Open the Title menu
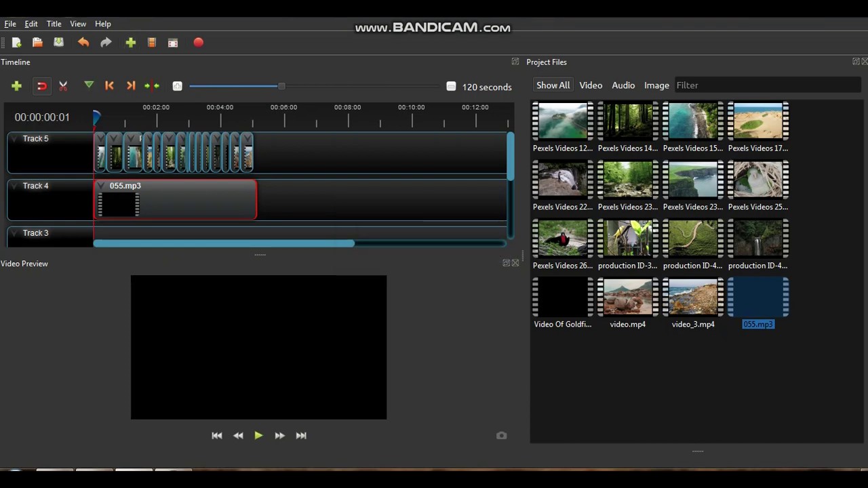 tap(54, 24)
